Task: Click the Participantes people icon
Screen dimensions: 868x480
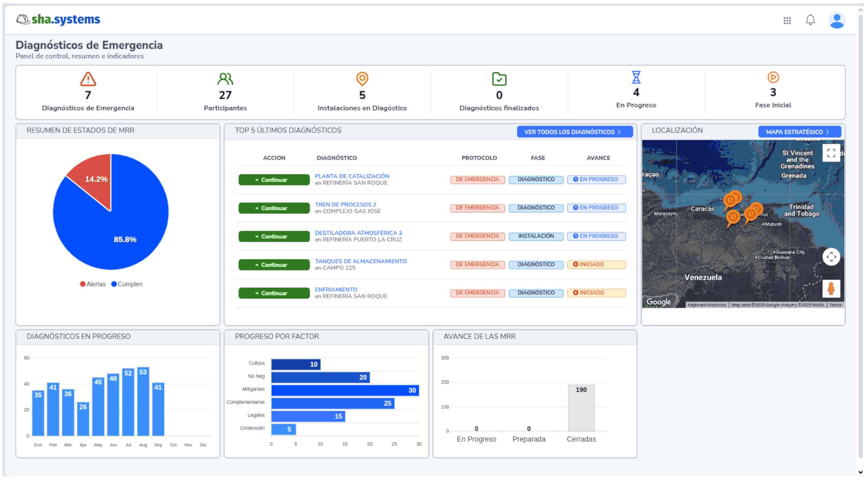Action: click(225, 79)
